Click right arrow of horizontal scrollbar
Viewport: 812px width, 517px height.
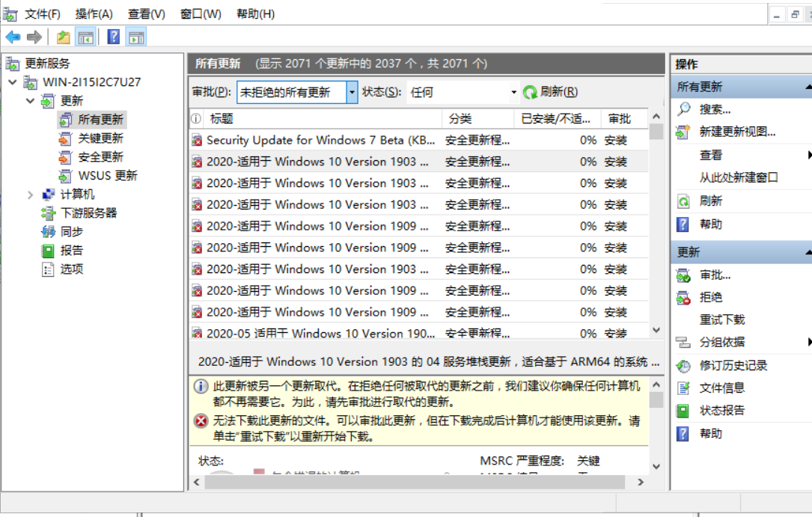tap(641, 483)
